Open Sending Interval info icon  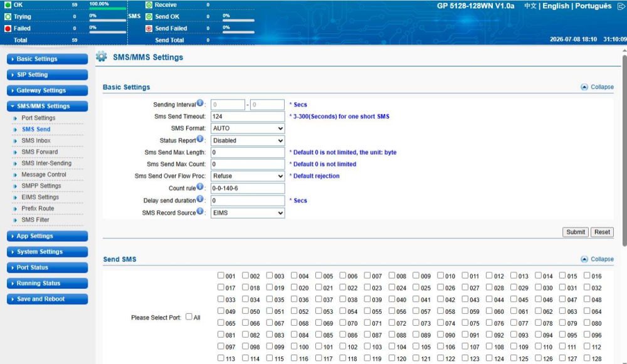tap(200, 103)
